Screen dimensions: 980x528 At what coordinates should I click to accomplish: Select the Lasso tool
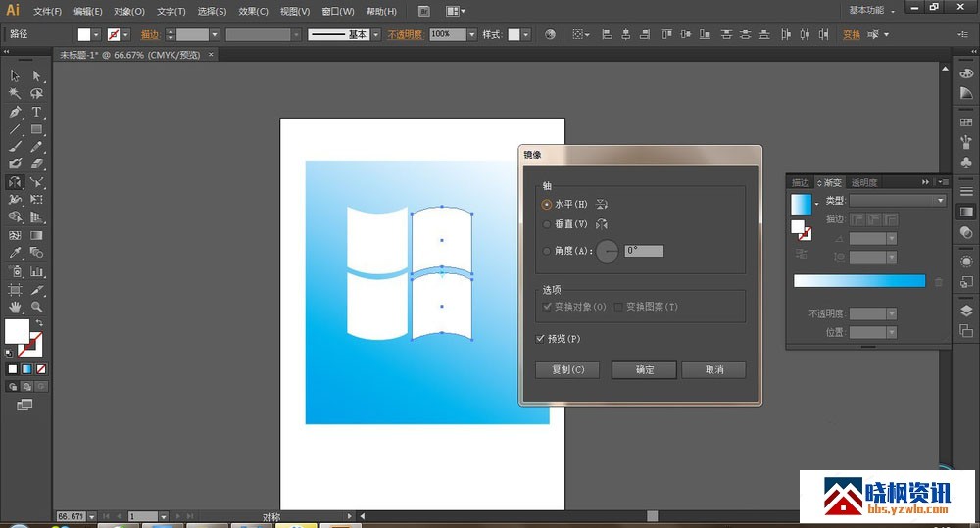pos(36,94)
